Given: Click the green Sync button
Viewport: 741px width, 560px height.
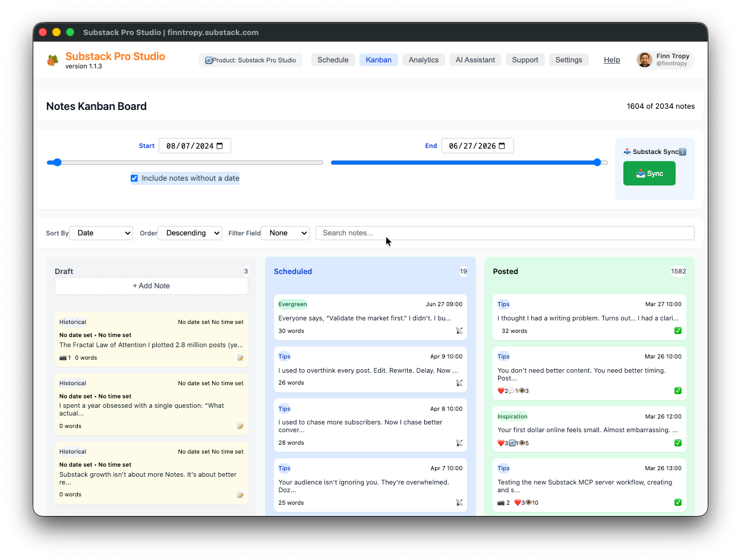Looking at the screenshot, I should click(x=649, y=174).
